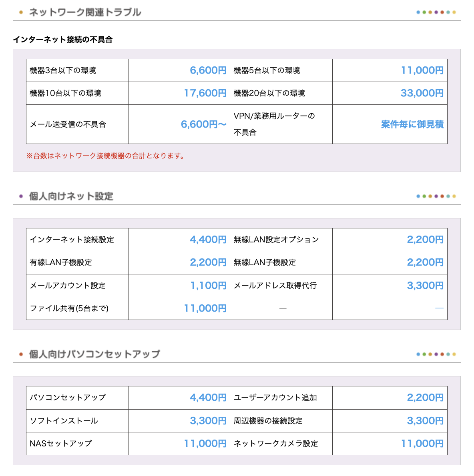Select the ネットワーク関連トラブル section heading
This screenshot has height=476, width=474.
[85, 12]
